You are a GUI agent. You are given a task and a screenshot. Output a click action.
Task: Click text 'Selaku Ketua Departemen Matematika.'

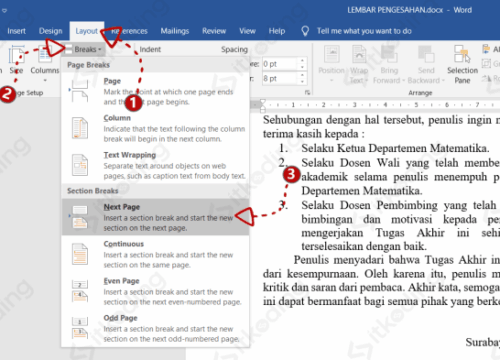[x=395, y=148]
